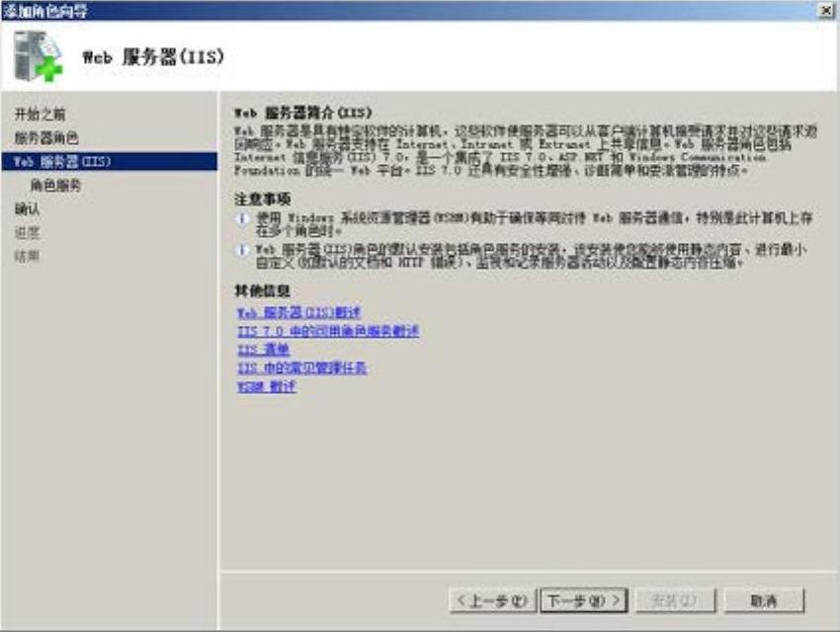Select 进度 step in sidebar
840x632 pixels.
click(28, 233)
